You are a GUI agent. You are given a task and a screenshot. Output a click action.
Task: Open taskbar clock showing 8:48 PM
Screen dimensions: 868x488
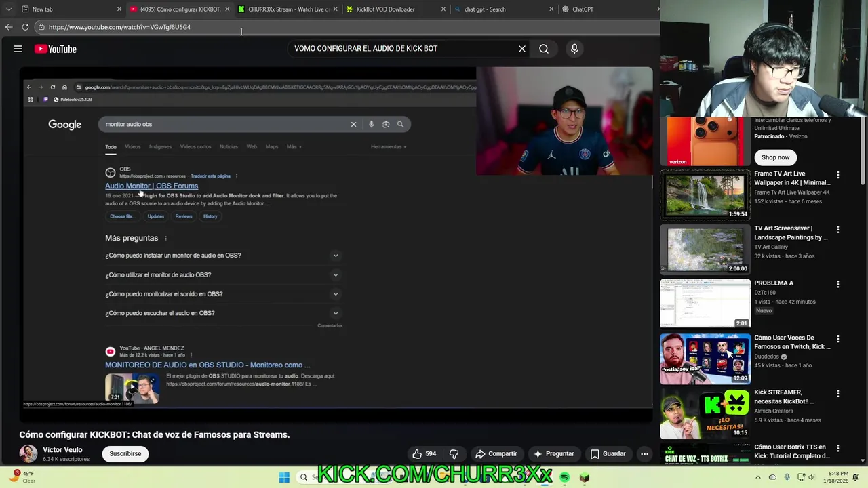click(x=837, y=477)
